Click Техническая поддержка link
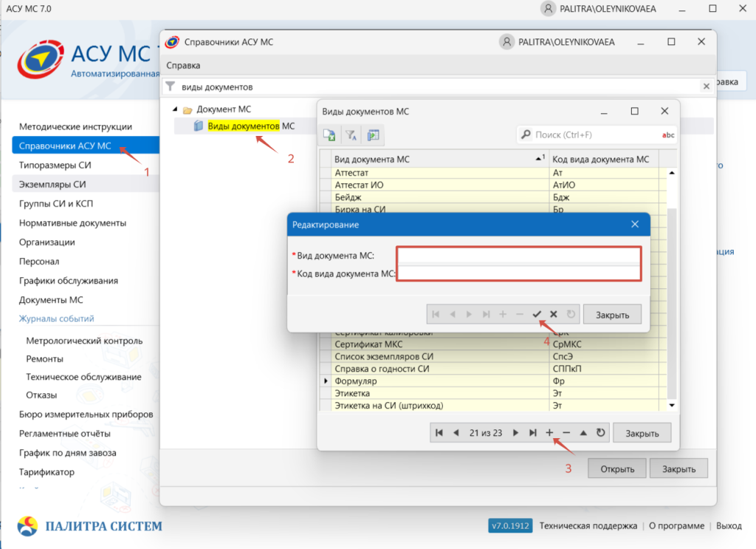 pos(588,525)
